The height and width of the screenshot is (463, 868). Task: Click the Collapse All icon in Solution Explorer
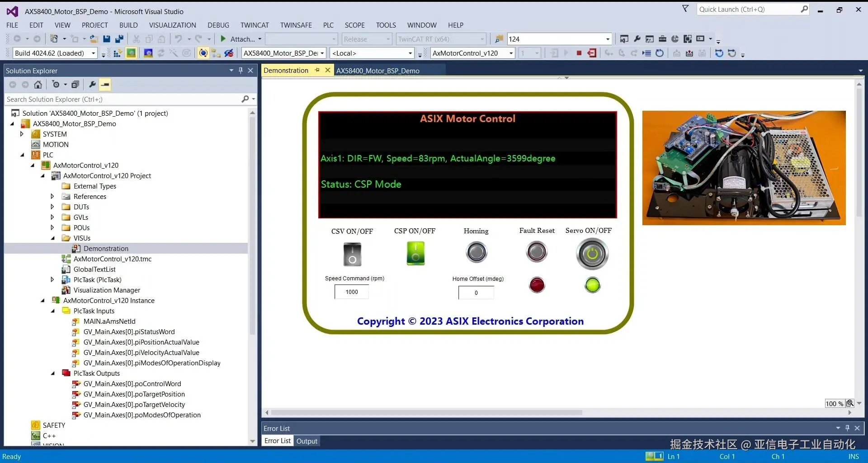click(75, 85)
